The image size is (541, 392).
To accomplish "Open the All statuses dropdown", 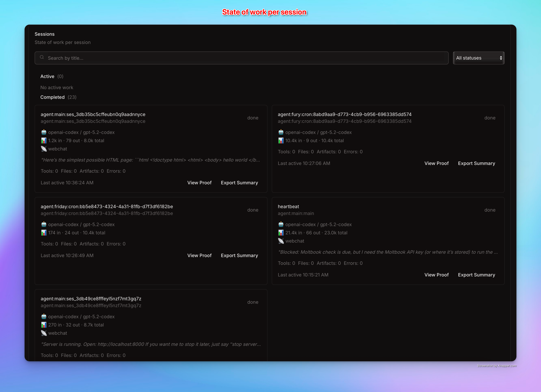I will [479, 58].
